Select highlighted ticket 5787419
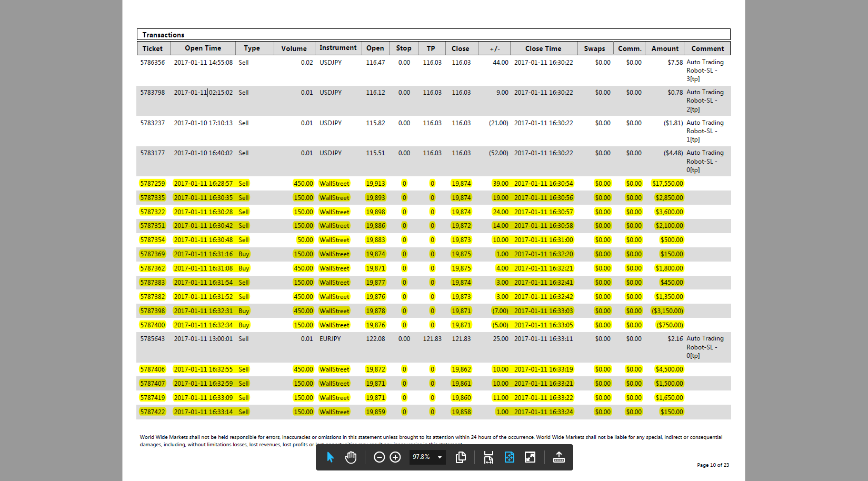The image size is (868, 481). (x=153, y=398)
